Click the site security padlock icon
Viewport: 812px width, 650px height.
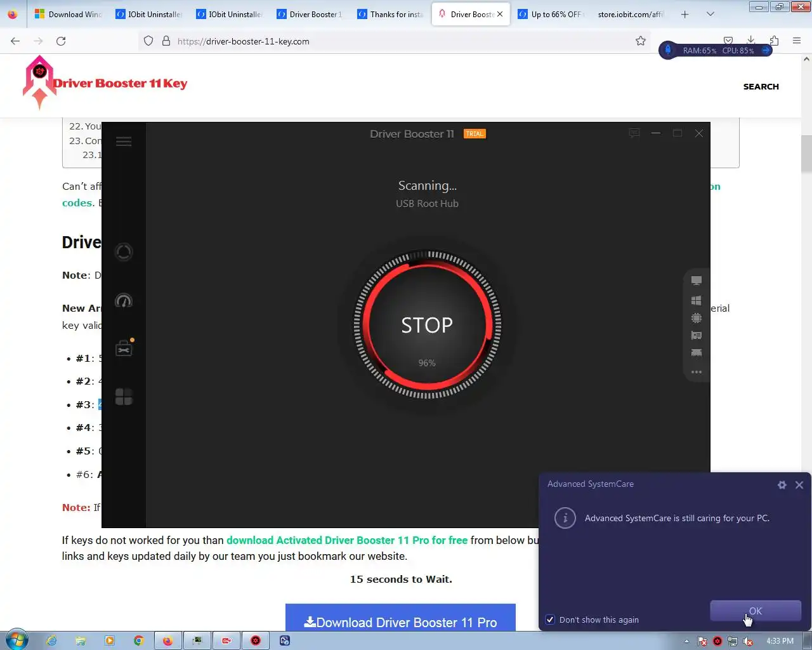coord(166,41)
